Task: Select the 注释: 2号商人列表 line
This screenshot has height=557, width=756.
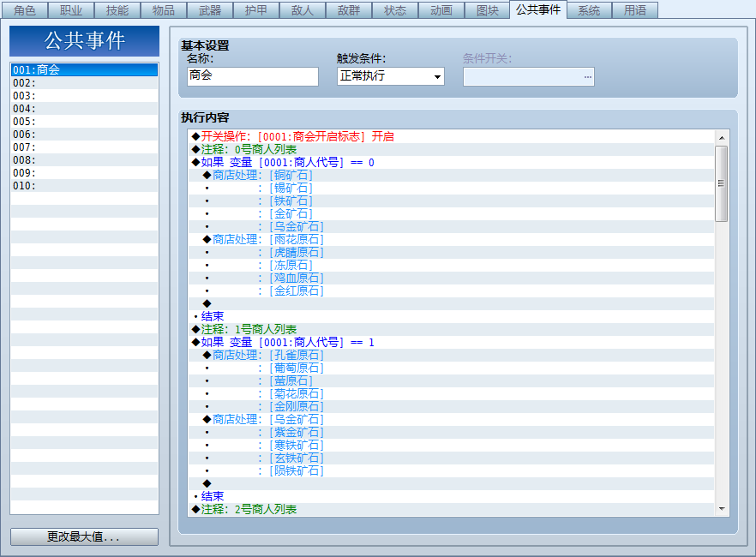Action: point(451,509)
